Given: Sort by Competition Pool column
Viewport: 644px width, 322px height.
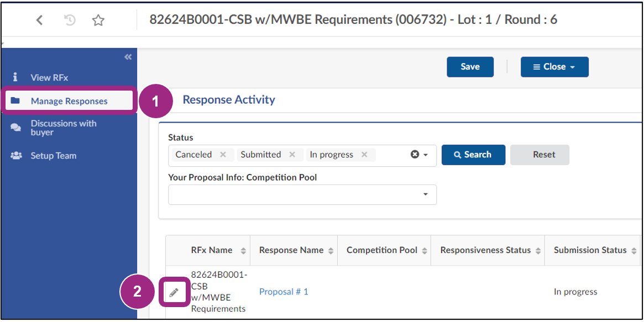Looking at the screenshot, I should (x=425, y=251).
